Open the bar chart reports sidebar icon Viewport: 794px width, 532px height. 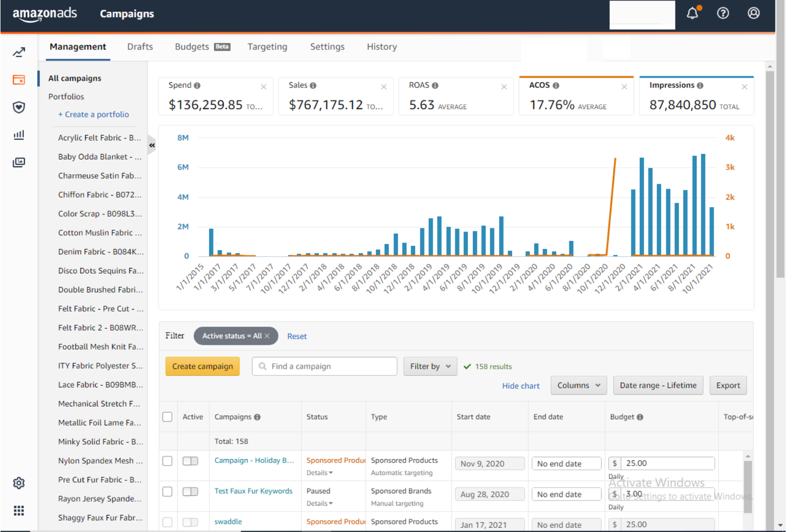(x=19, y=135)
